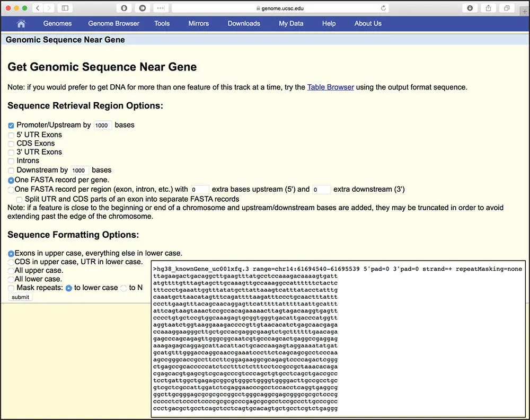This screenshot has width=530, height=420.
Task: Open the Safari downloads icon
Action: click(x=470, y=8)
